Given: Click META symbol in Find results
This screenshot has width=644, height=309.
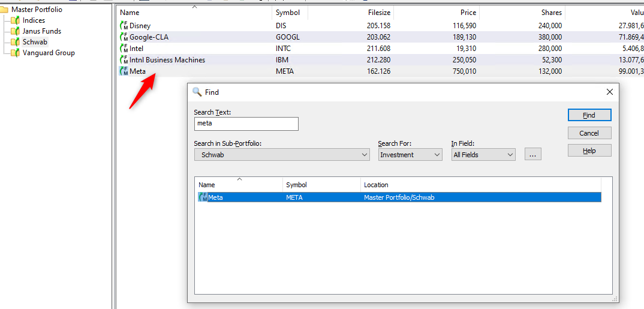Looking at the screenshot, I should (294, 197).
